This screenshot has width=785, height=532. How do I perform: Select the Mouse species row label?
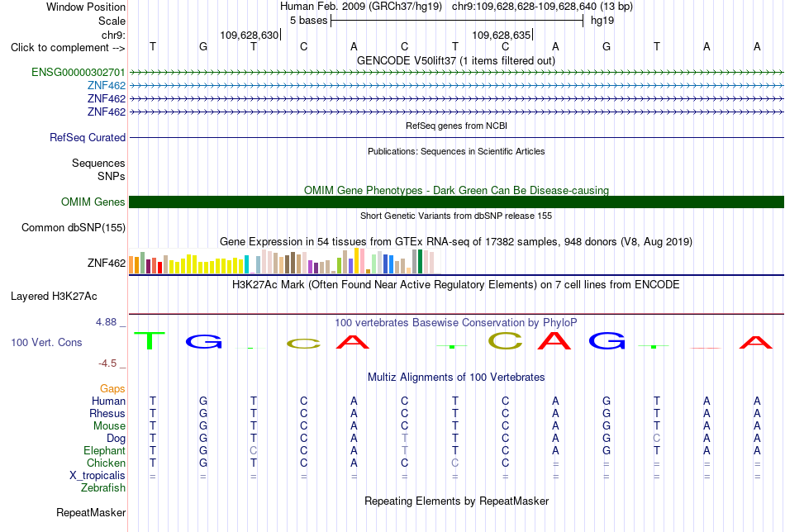pos(109,426)
